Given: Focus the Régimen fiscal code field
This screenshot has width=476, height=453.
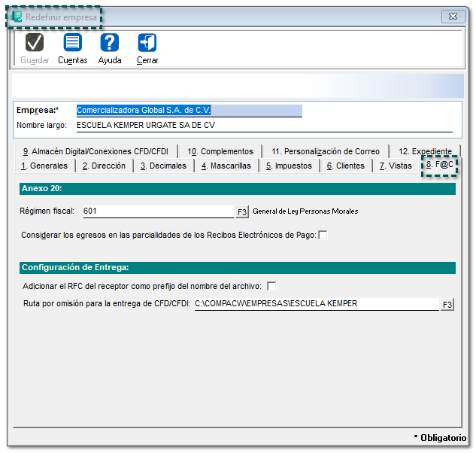Looking at the screenshot, I should (x=158, y=211).
